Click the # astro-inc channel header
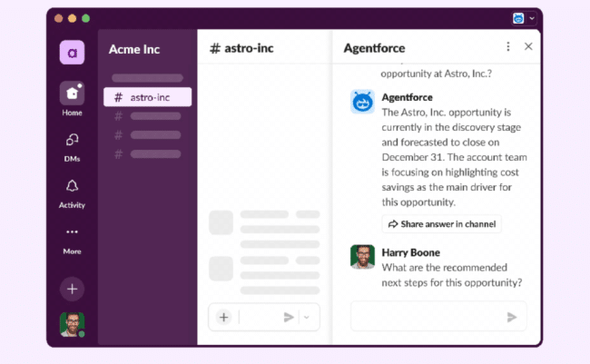 241,48
